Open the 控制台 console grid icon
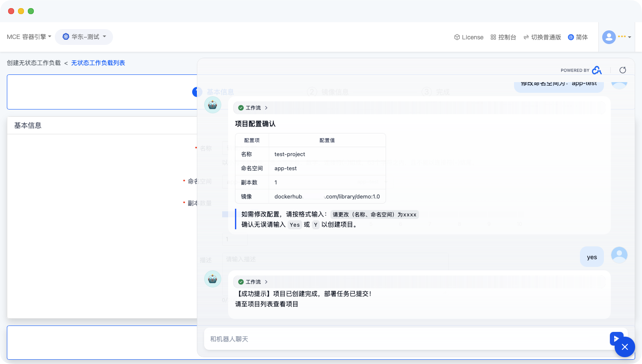The image size is (642, 364). click(x=493, y=37)
